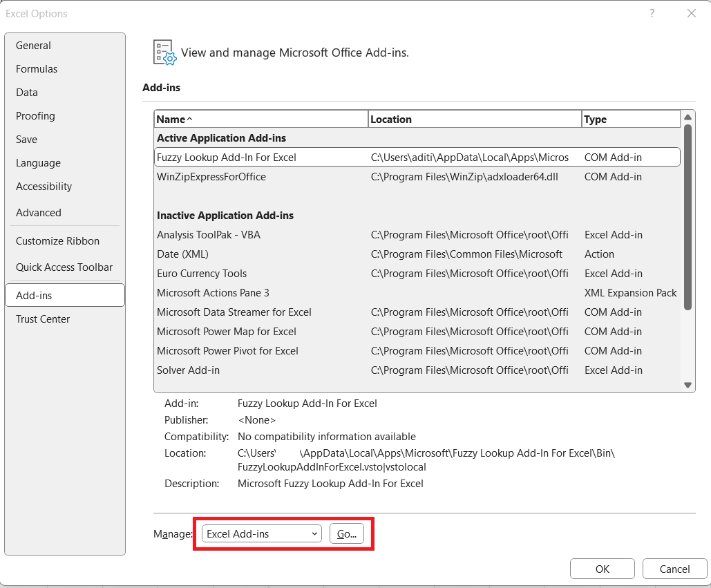Click the Publisher <None> value
The width and height of the screenshot is (711, 588).
tap(256, 420)
